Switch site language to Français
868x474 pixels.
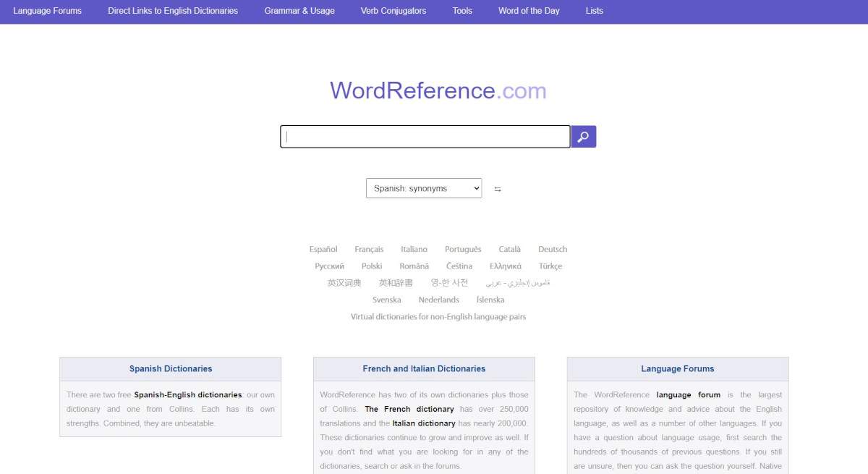(369, 249)
